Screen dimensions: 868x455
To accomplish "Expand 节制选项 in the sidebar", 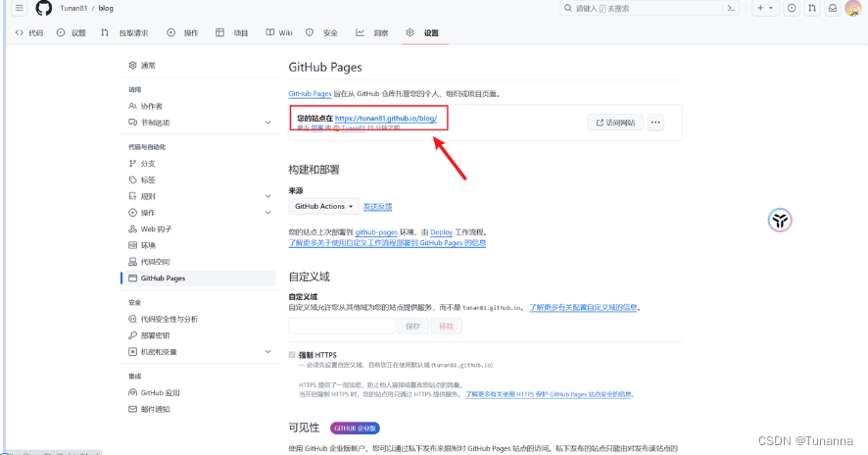I will (198, 123).
